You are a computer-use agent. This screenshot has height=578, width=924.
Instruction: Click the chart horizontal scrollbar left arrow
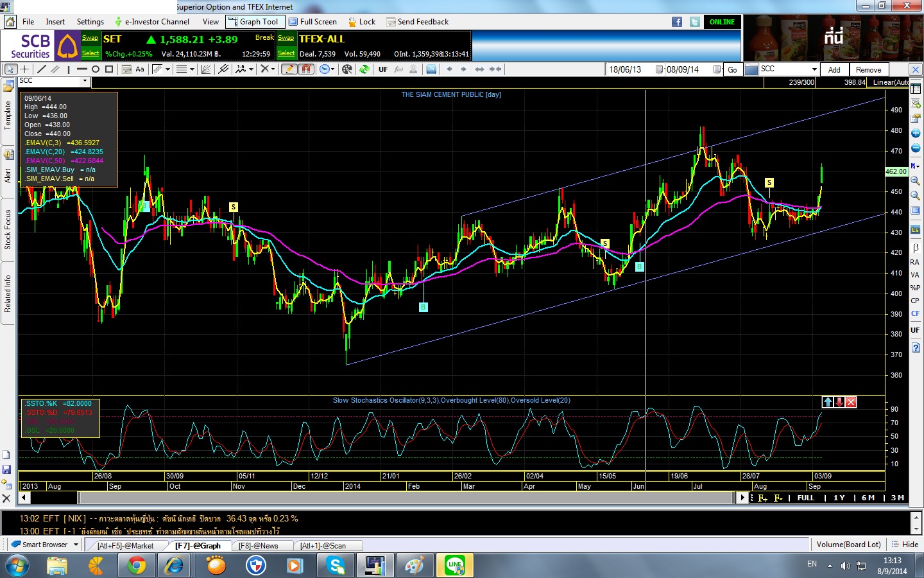(24, 497)
